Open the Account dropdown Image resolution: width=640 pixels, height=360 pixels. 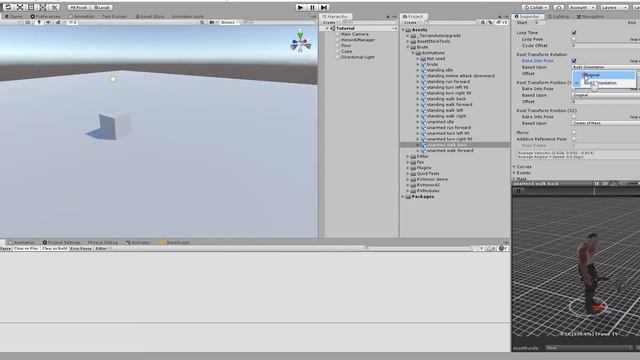582,7
